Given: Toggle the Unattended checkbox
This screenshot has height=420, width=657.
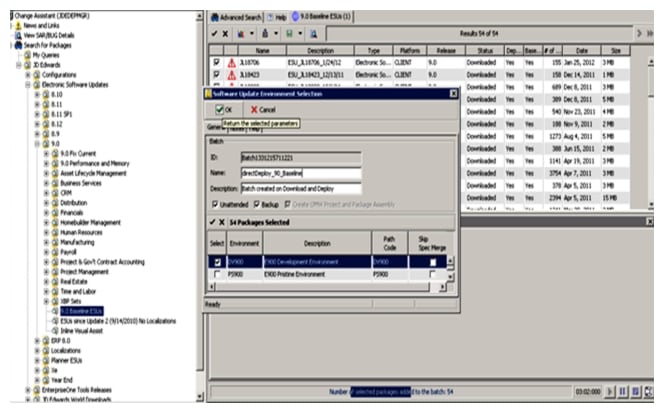Looking at the screenshot, I should [x=215, y=204].
